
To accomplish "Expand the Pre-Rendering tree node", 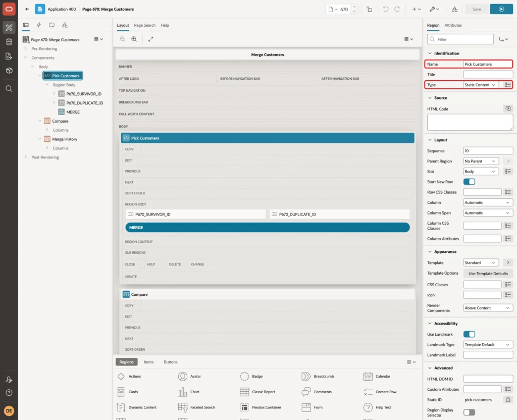I will pyautogui.click(x=26, y=48).
